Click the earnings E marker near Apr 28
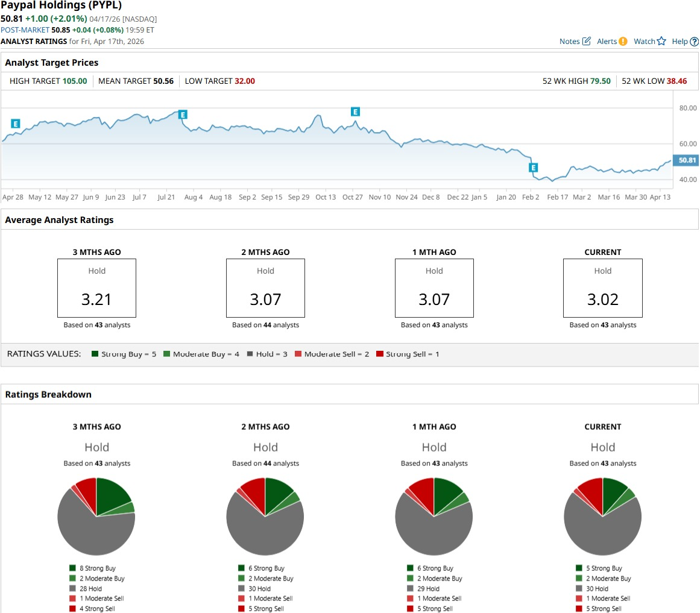The height and width of the screenshot is (613, 700). [x=16, y=124]
